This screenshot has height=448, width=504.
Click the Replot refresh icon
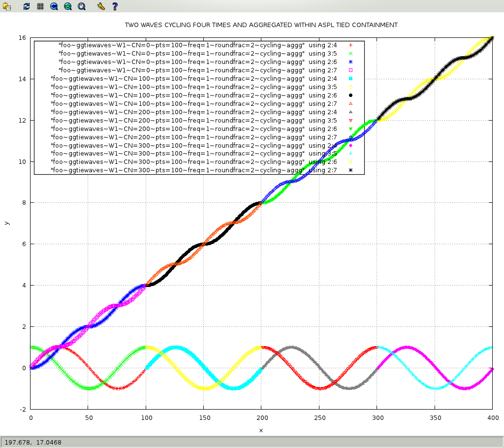[27, 6]
